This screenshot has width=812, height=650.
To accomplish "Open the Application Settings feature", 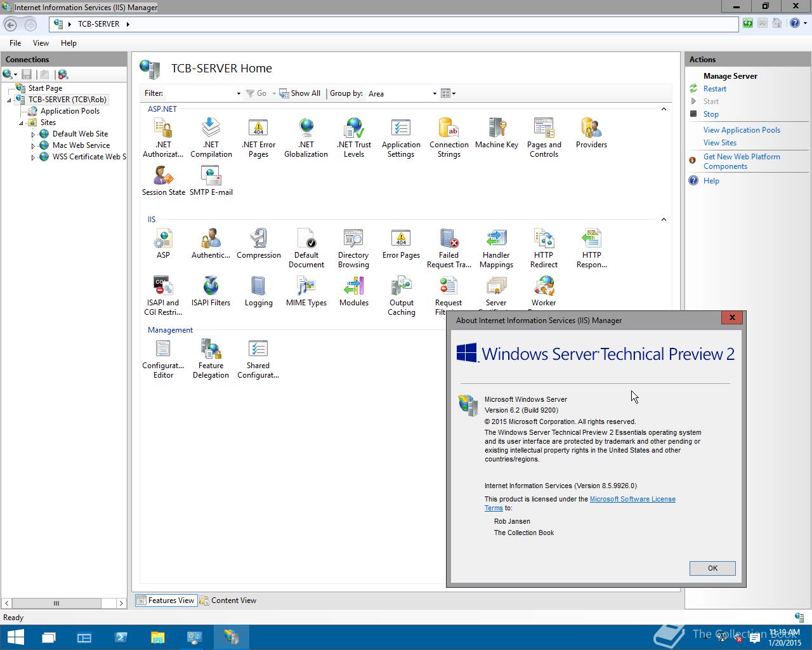I will click(x=401, y=138).
